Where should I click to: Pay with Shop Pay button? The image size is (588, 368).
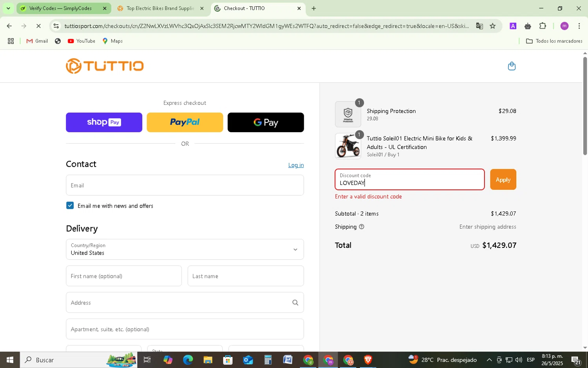104,122
